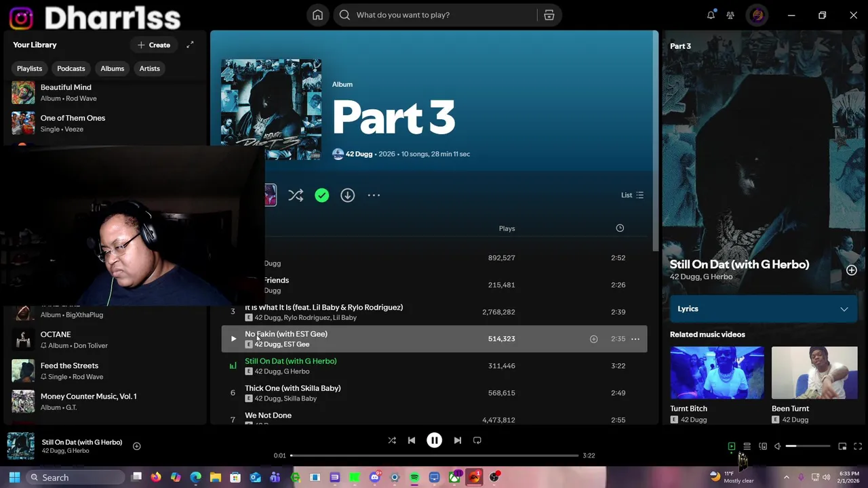The image size is (868, 488).
Task: Toggle repeat in the player bar
Action: (x=477, y=441)
